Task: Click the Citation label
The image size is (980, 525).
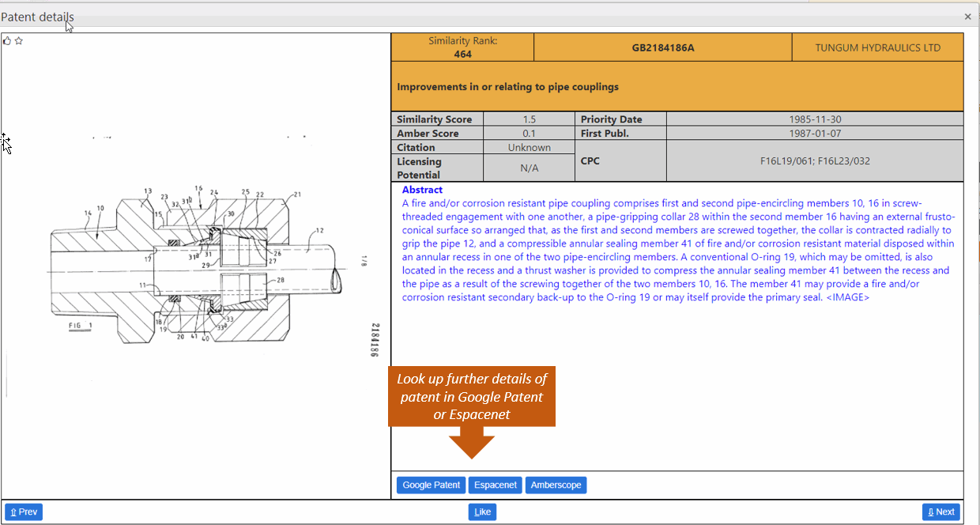Action: [x=416, y=148]
